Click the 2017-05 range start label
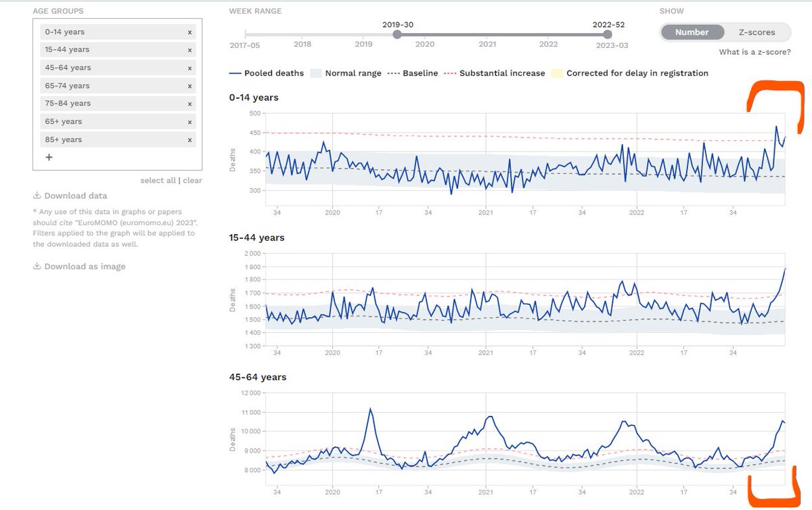This screenshot has height=510, width=812. 245,45
